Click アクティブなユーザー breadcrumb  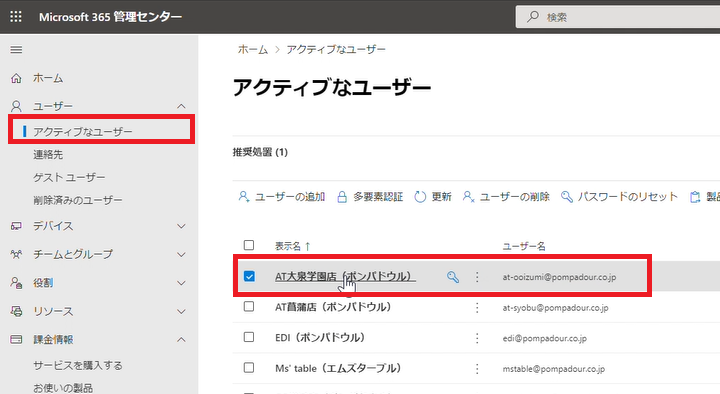pyautogui.click(x=336, y=50)
